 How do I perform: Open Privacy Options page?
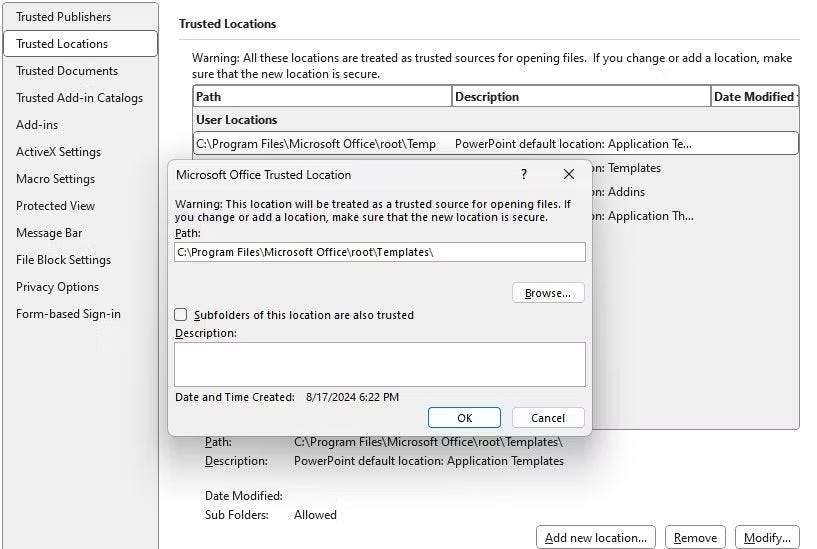(x=57, y=287)
